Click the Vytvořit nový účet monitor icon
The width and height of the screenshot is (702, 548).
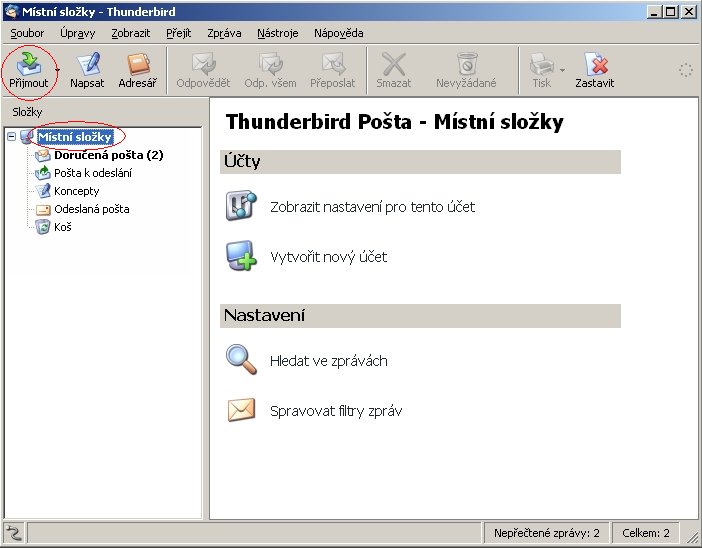click(x=241, y=256)
